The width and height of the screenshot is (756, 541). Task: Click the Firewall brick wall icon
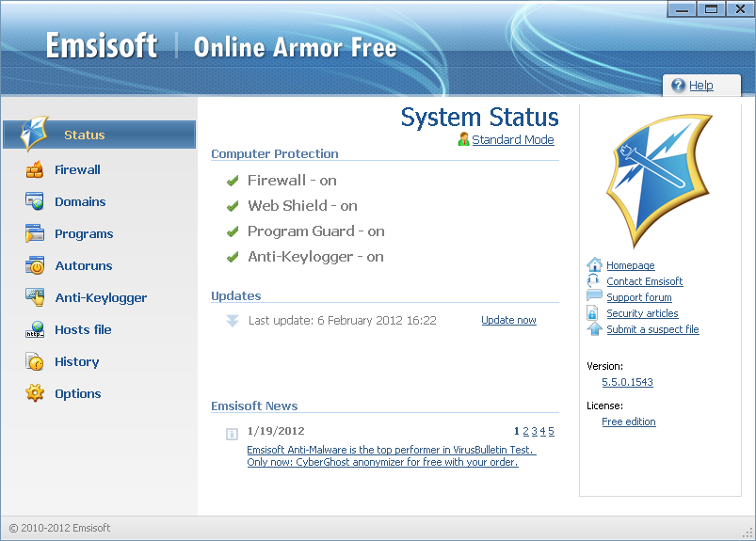coord(35,169)
